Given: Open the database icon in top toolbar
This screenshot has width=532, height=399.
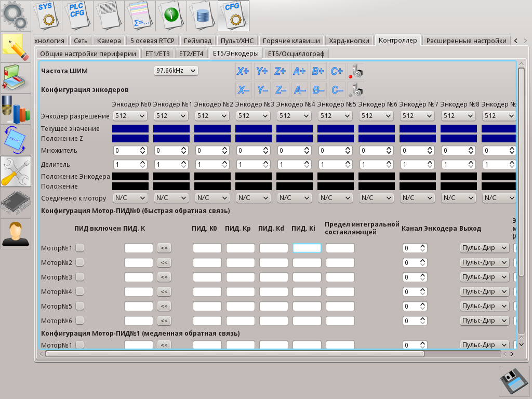Looking at the screenshot, I should point(202,15).
